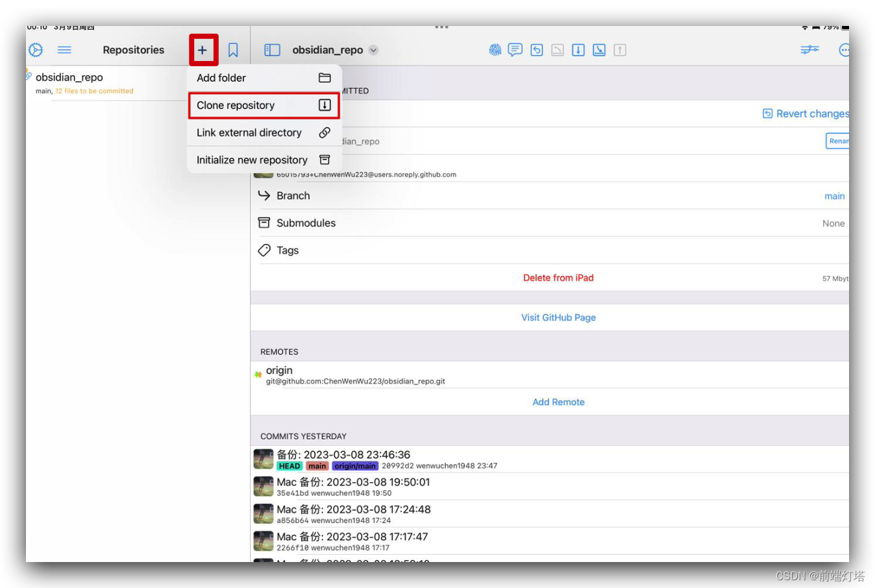Open commit Mac 备份: 2023-03-08 17:17:47
The width and height of the screenshot is (875, 588).
click(x=550, y=541)
